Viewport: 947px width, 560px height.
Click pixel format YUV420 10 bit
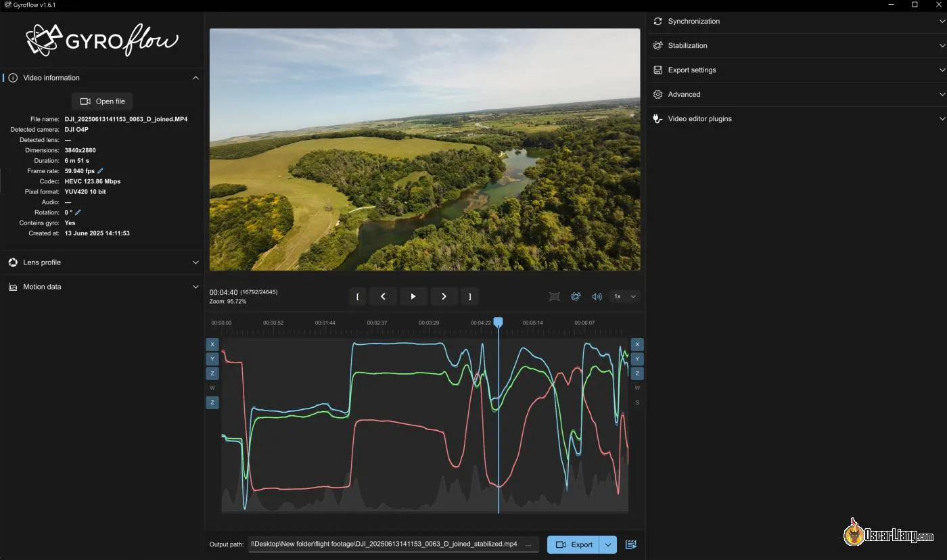(x=85, y=192)
